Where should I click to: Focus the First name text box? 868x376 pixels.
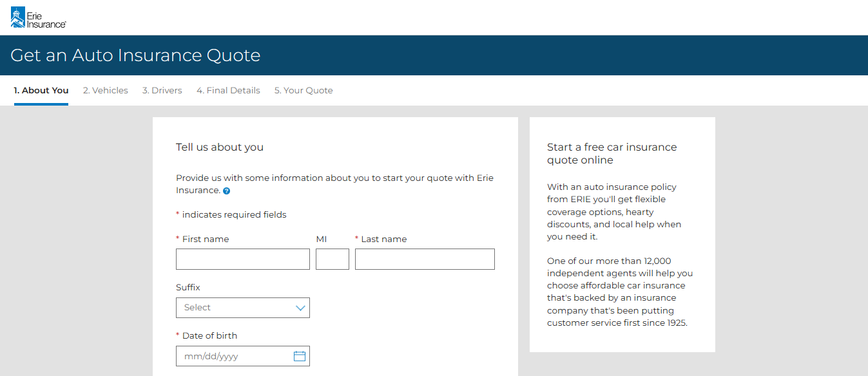[242, 259]
